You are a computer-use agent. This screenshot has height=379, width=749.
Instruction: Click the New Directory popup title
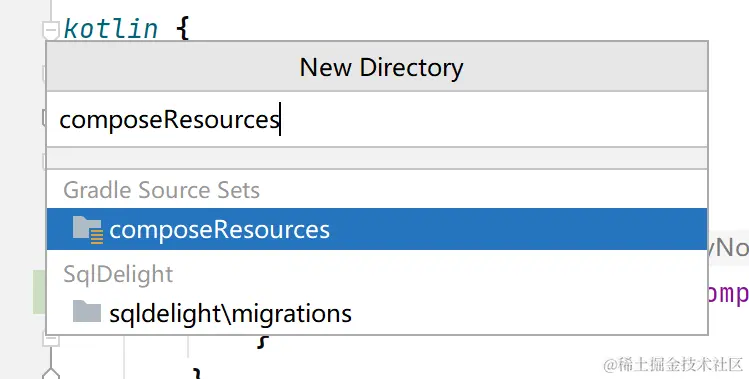[381, 67]
